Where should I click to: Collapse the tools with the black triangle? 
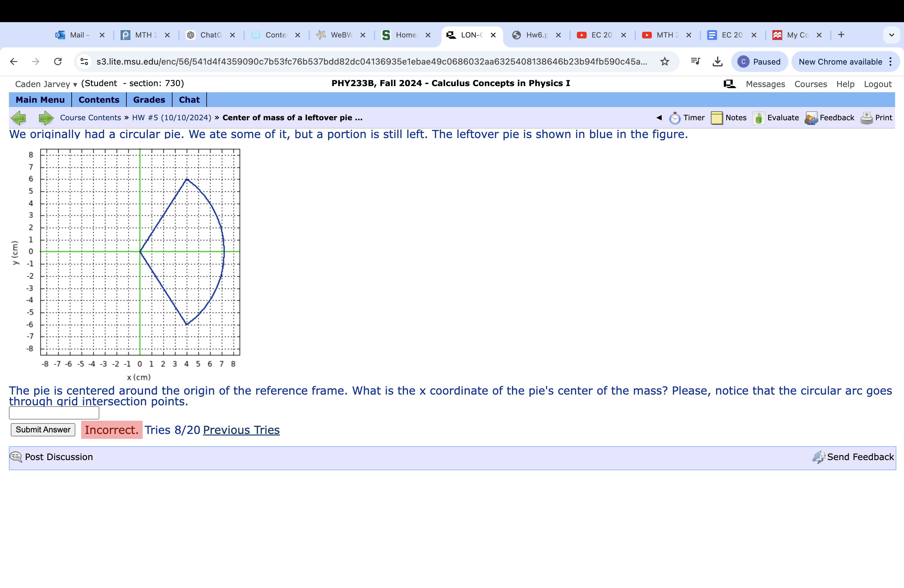659,118
